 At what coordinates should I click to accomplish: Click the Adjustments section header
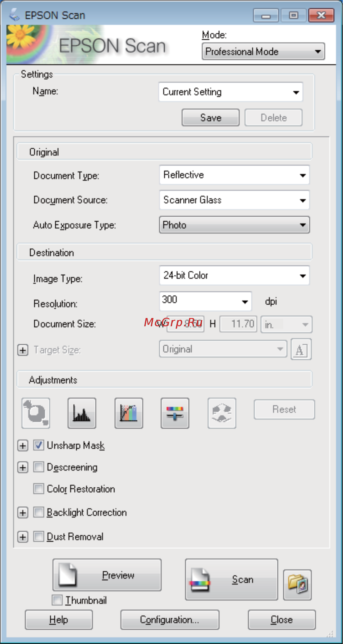(164, 379)
